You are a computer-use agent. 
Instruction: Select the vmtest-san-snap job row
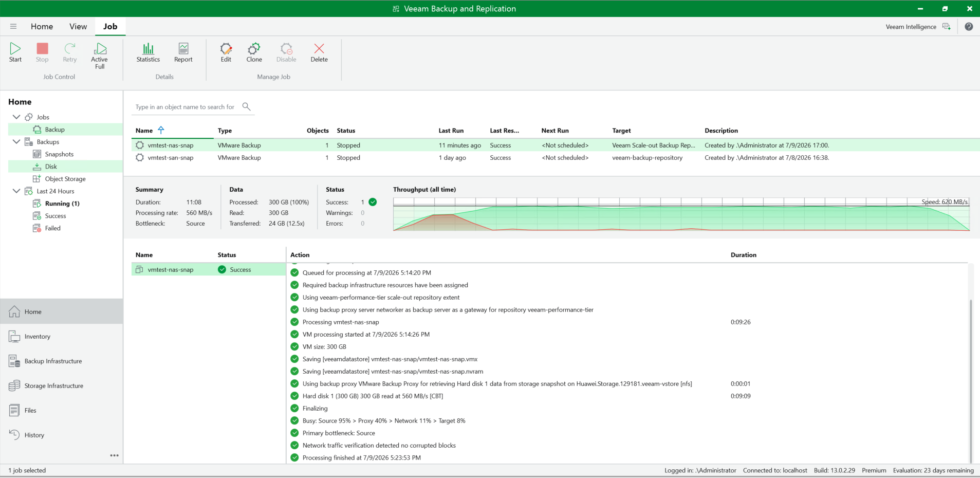click(556, 158)
